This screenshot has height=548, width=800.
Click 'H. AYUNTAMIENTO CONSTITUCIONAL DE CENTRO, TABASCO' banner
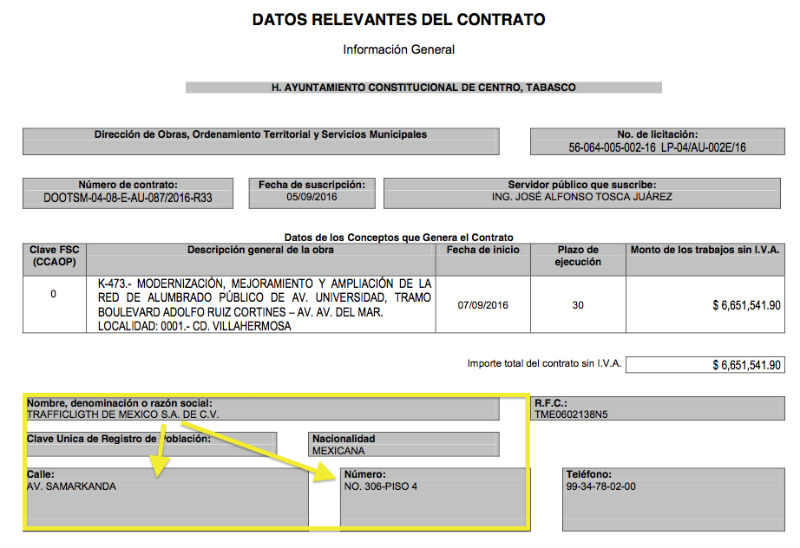click(423, 87)
